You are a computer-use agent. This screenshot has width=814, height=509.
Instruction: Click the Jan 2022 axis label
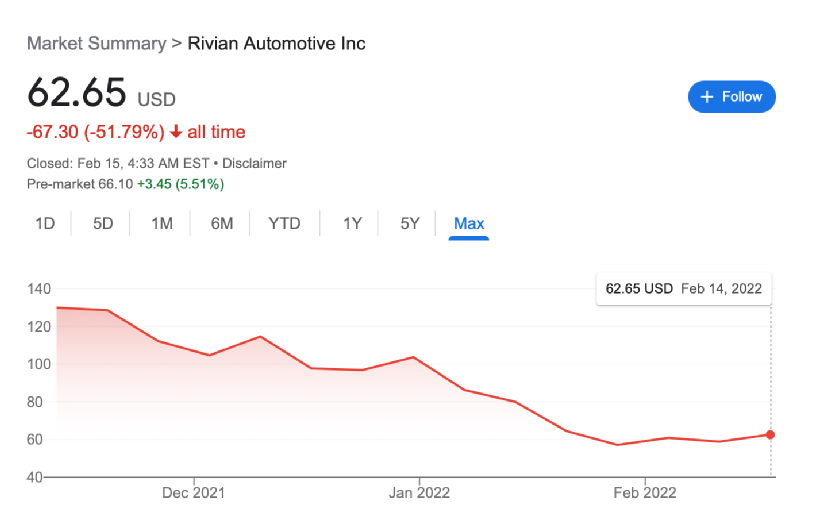[419, 492]
